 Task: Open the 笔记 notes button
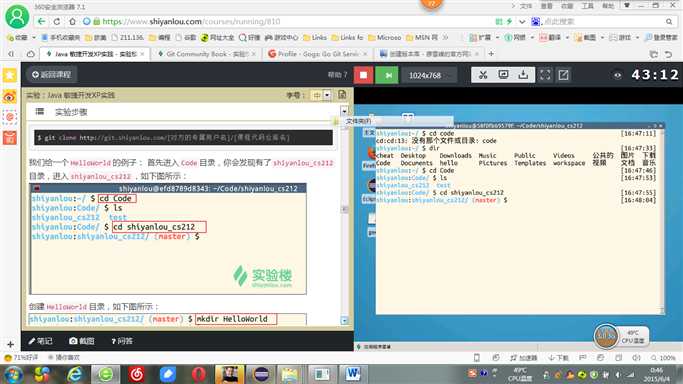pyautogui.click(x=41, y=341)
